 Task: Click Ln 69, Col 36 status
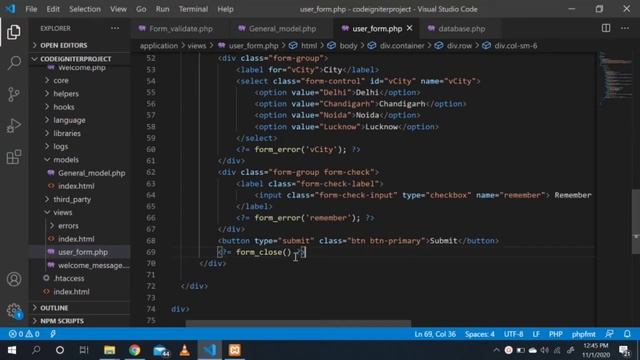click(x=435, y=334)
